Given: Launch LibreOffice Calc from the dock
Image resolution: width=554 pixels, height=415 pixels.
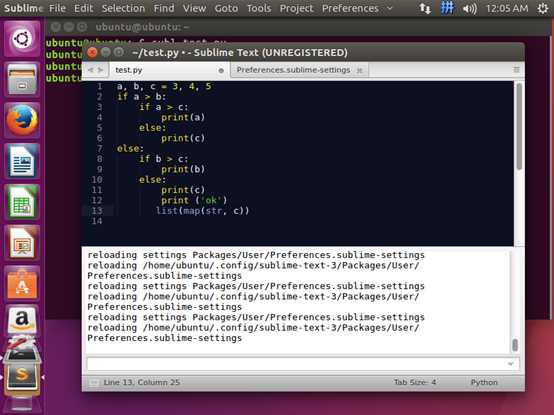Looking at the screenshot, I should (22, 202).
